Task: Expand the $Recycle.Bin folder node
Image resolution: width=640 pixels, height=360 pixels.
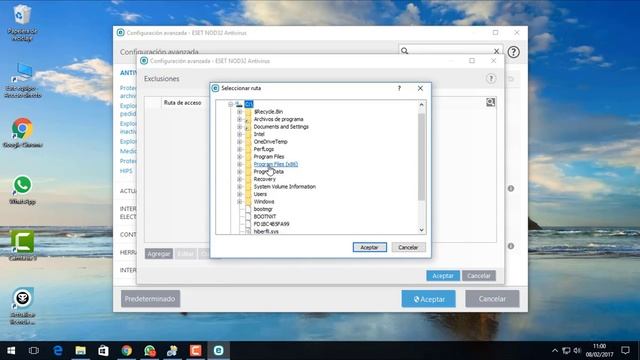Action: pos(240,111)
